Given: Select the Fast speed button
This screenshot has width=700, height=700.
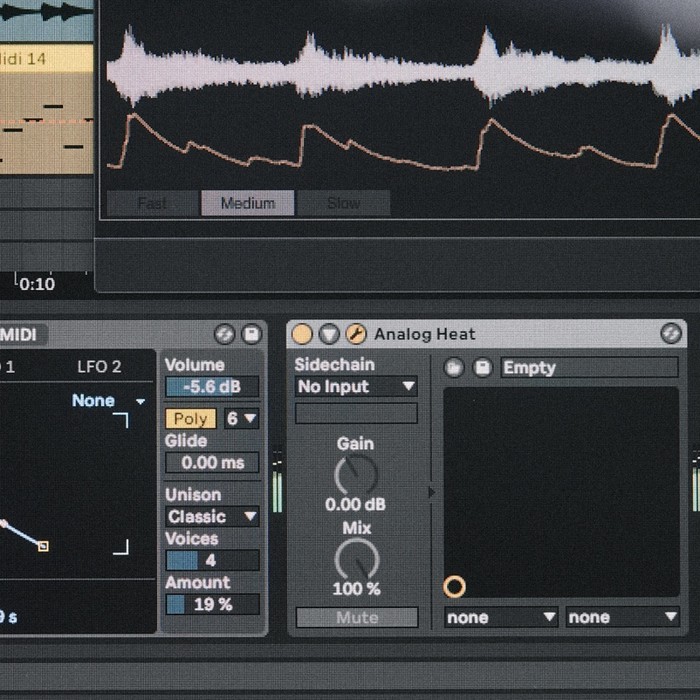Looking at the screenshot, I should coord(152,203).
